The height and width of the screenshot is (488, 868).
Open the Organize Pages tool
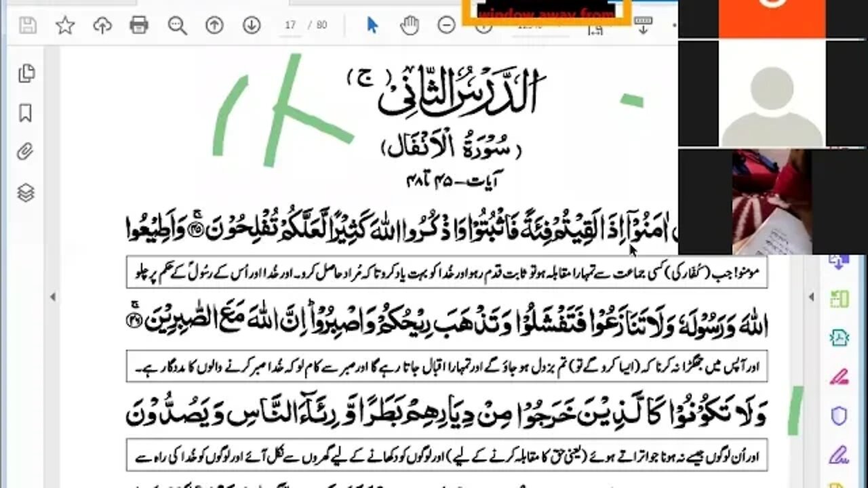839,299
